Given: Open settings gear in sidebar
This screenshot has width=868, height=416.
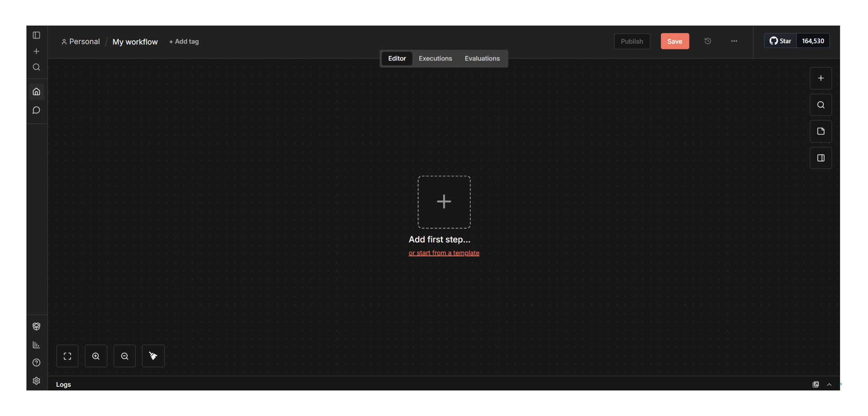Looking at the screenshot, I should pyautogui.click(x=36, y=381).
